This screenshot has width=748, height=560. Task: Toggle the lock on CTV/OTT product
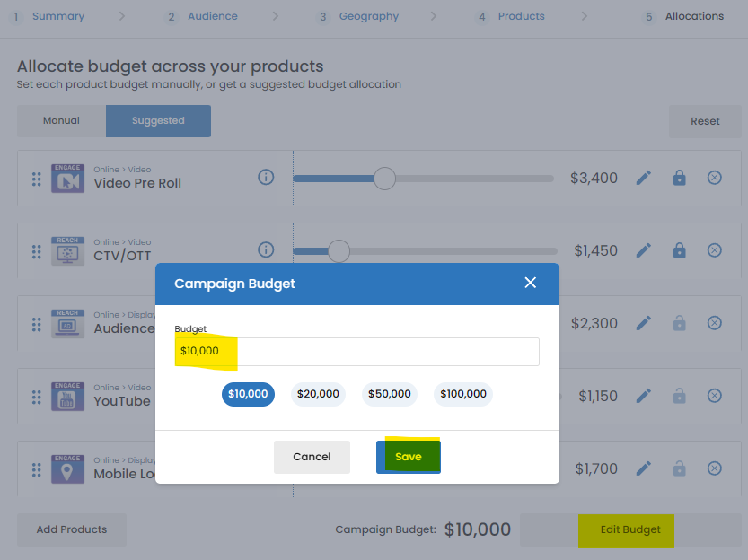(x=679, y=250)
